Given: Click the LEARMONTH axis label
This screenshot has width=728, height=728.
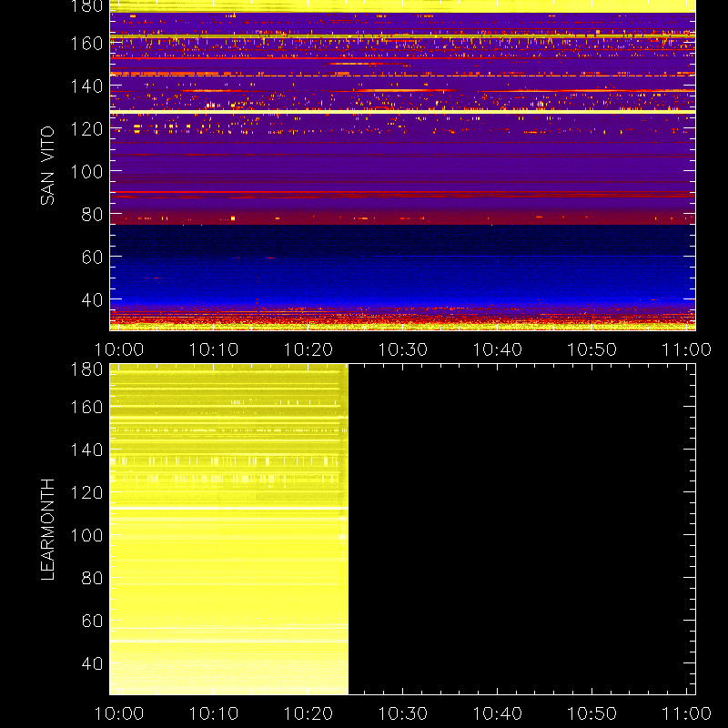Looking at the screenshot, I should point(47,530).
